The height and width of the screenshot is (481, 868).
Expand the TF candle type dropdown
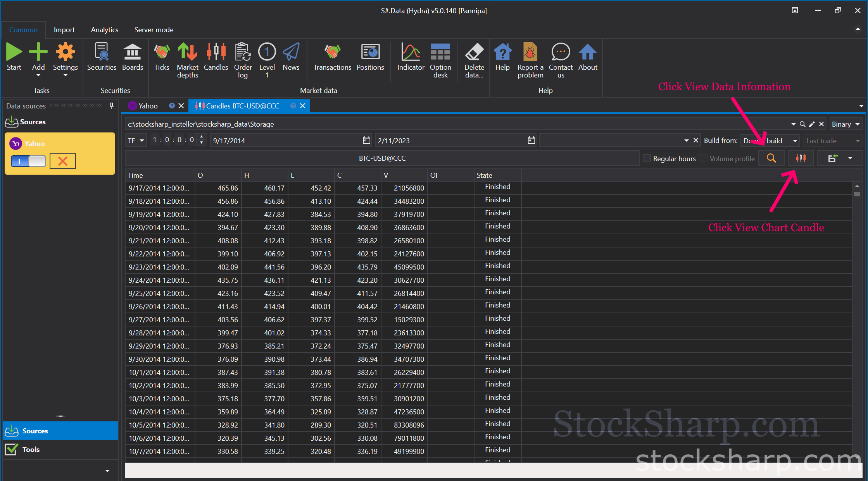coord(136,141)
